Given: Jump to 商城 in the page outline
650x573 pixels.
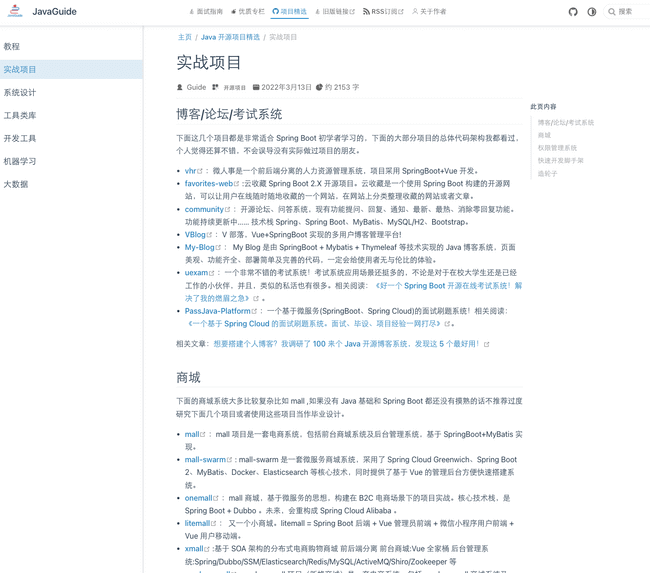Looking at the screenshot, I should coord(544,135).
